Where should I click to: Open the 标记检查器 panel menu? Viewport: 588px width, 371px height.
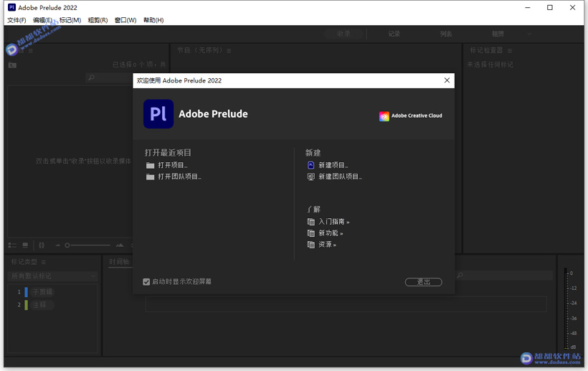(x=510, y=51)
